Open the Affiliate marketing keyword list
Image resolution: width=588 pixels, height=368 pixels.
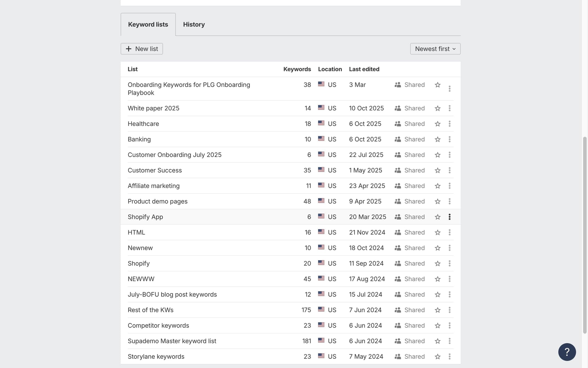pos(153,186)
